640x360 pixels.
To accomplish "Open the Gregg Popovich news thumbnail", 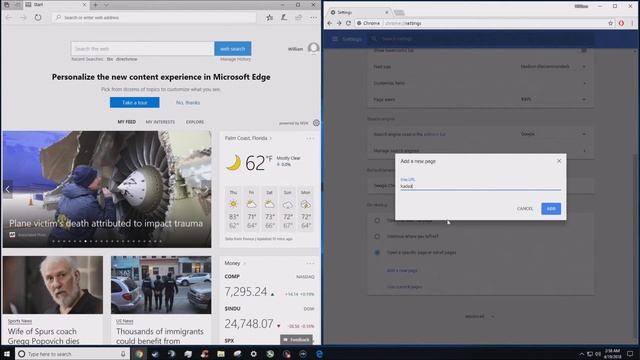I will click(53, 285).
